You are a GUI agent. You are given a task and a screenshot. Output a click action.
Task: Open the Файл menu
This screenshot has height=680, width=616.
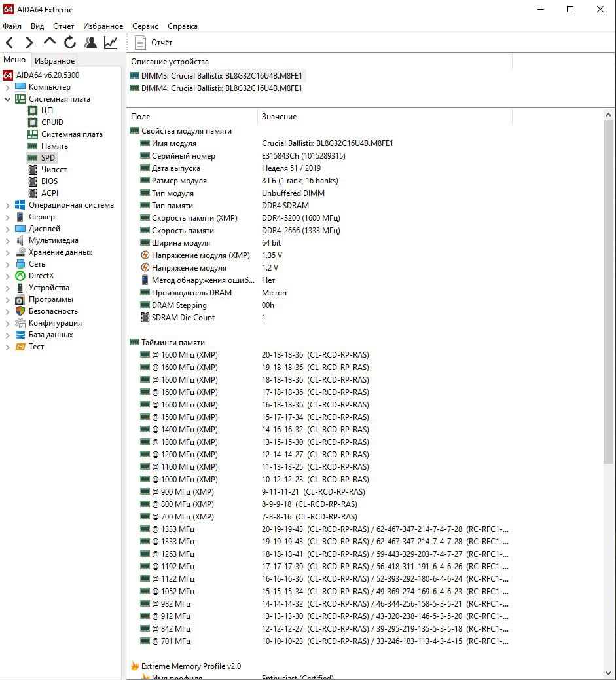click(x=12, y=26)
